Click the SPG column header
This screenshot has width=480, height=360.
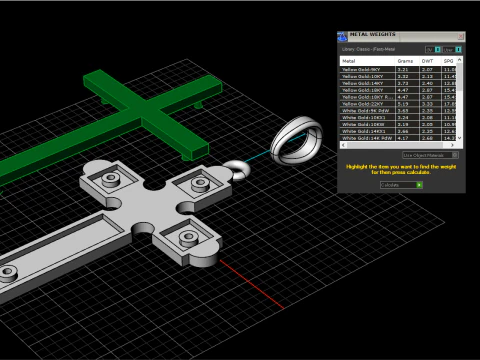tap(449, 61)
